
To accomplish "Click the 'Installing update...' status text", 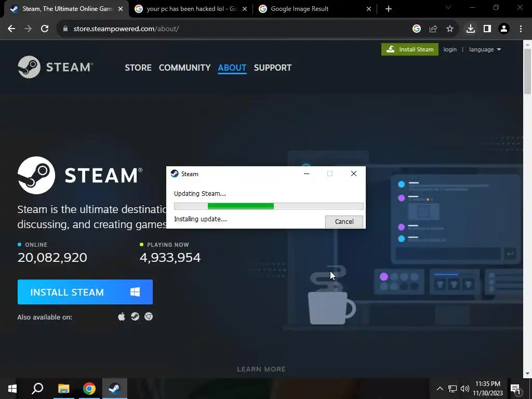I will pos(200,219).
